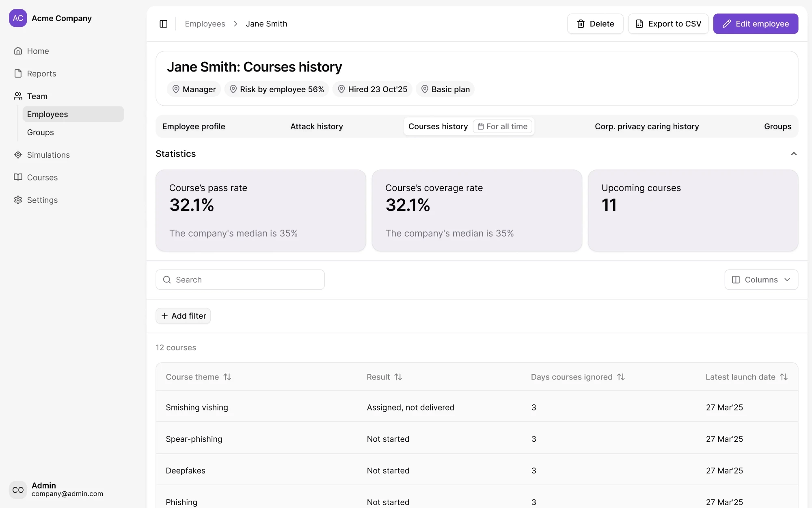The width and height of the screenshot is (812, 508).
Task: Click the Edit employee button
Action: pos(756,24)
